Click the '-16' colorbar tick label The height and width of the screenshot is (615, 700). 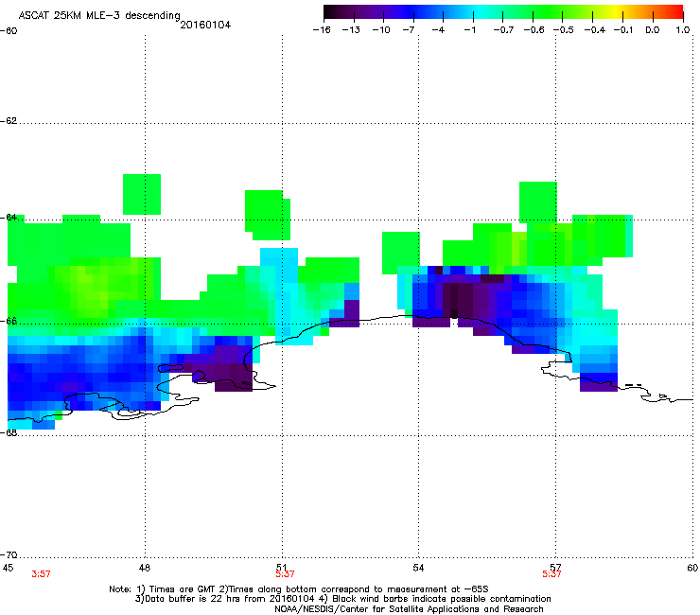322,30
